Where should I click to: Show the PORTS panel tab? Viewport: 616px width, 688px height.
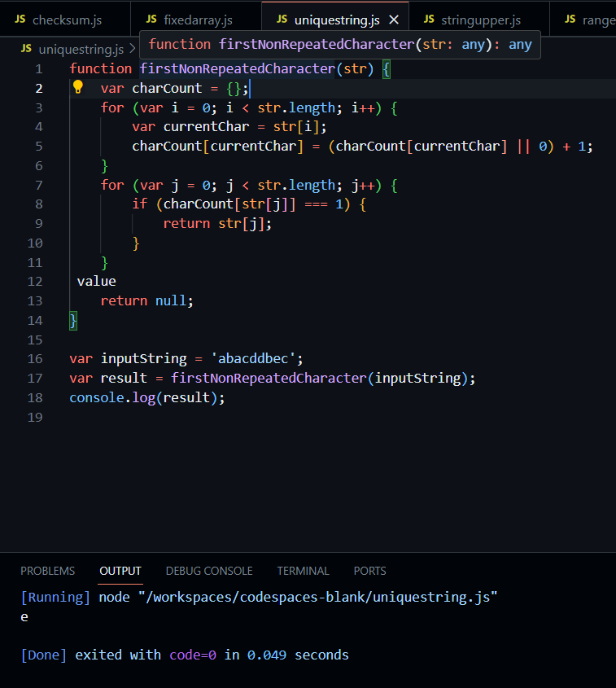(369, 571)
